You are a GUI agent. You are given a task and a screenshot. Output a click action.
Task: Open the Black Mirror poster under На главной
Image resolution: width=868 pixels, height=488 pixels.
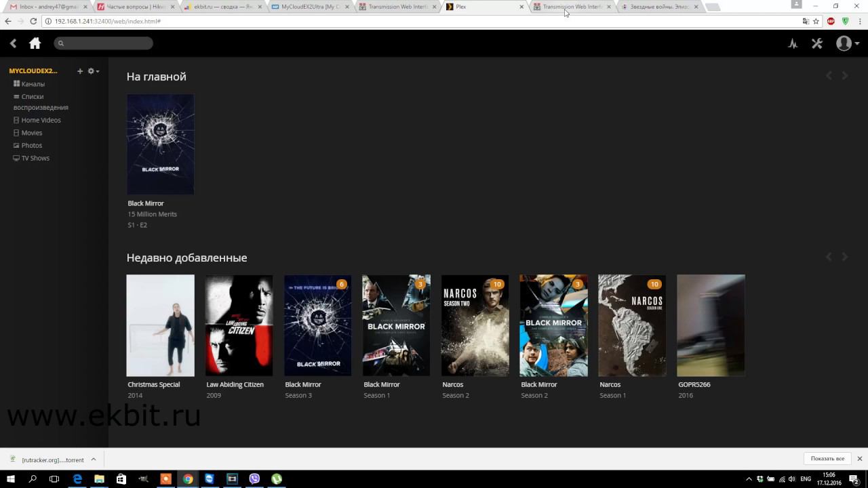coord(161,144)
